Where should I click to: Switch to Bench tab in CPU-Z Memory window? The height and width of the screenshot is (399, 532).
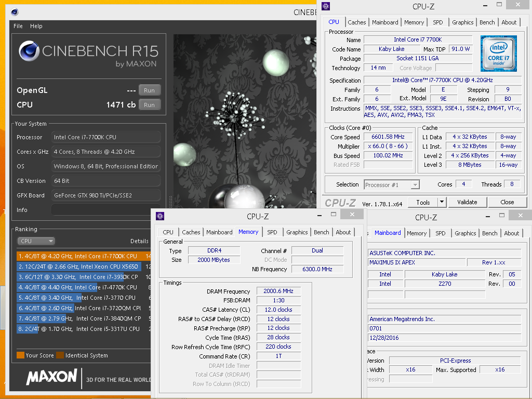(321, 232)
